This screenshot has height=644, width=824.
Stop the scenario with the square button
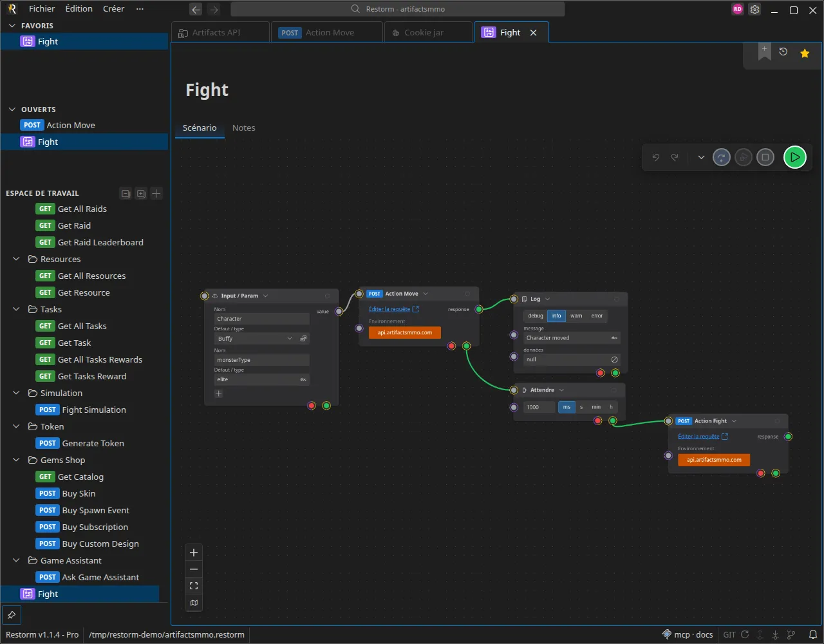765,157
